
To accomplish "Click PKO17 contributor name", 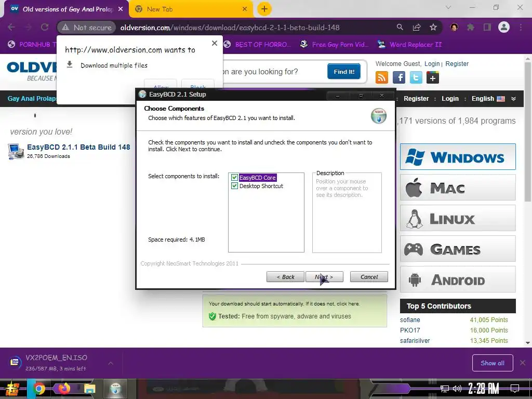I will click(410, 330).
